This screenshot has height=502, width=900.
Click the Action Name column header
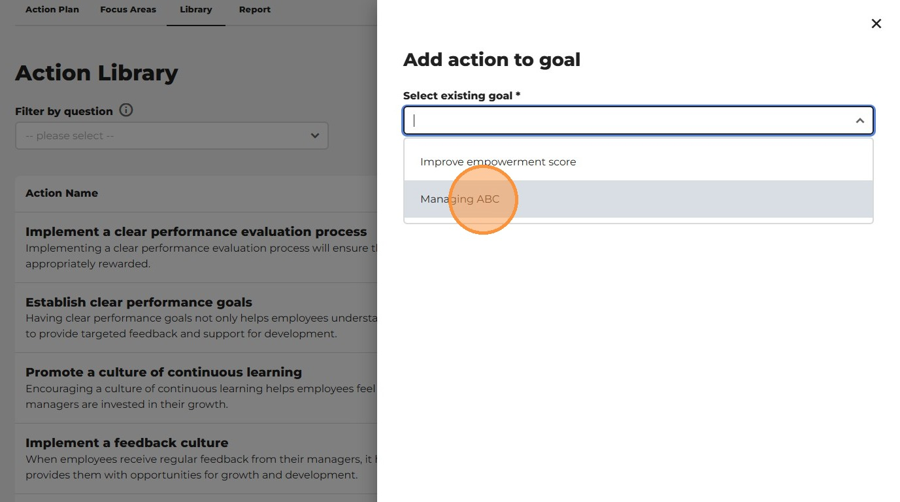click(61, 193)
